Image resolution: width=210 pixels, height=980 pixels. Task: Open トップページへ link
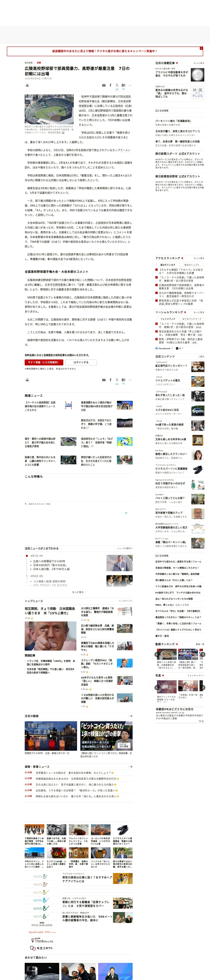point(126,601)
